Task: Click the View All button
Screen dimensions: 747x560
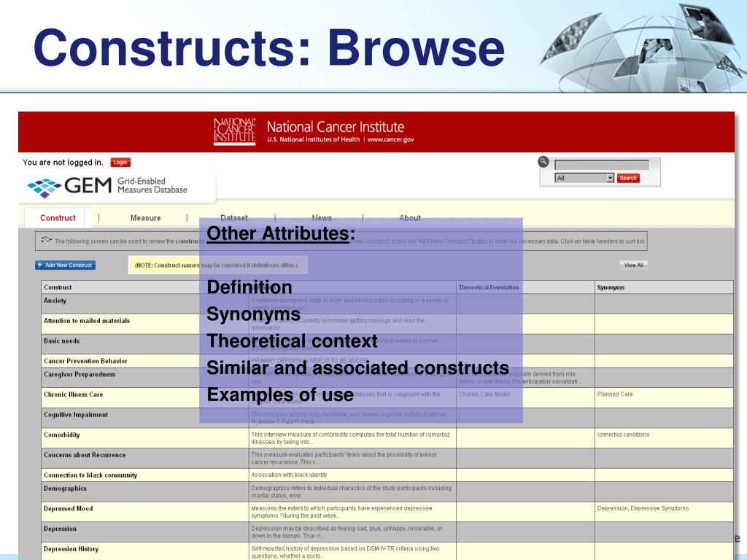Action: [x=633, y=265]
